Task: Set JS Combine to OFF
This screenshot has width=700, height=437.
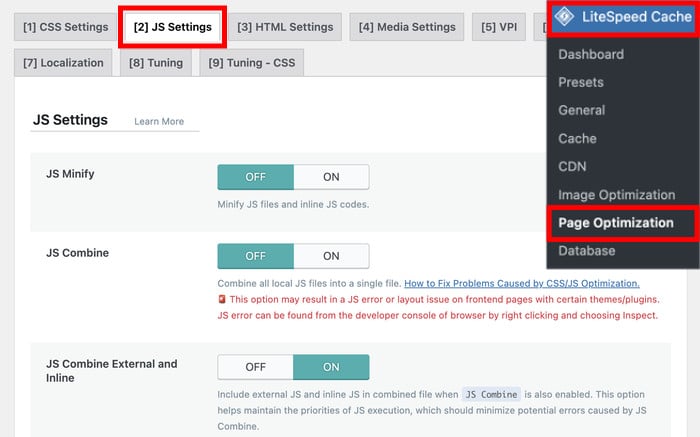Action: point(255,256)
